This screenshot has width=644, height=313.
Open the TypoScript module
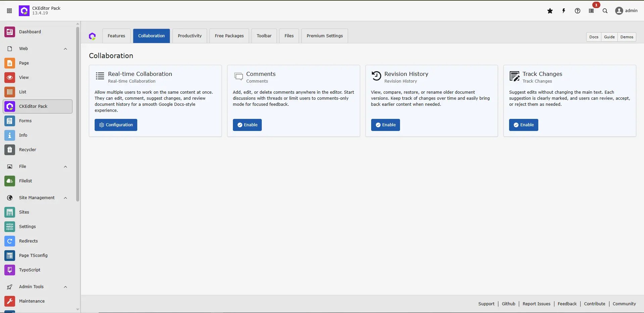(x=38, y=270)
